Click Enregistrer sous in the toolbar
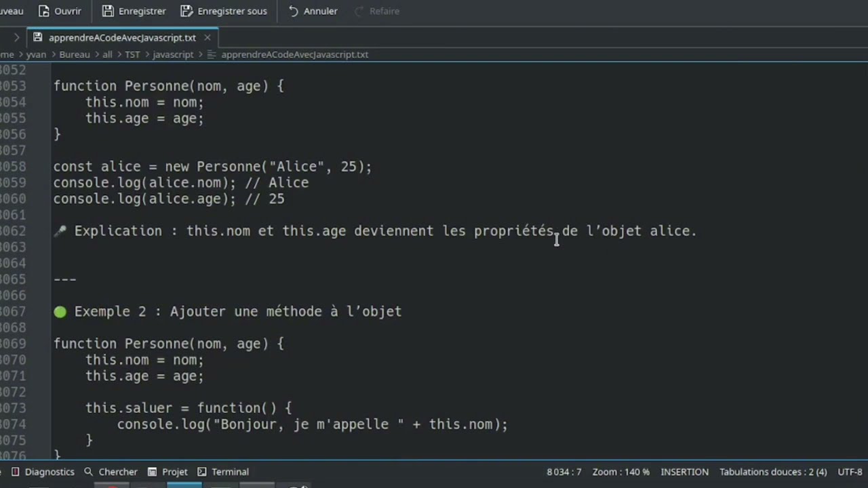Image resolution: width=868 pixels, height=488 pixels. point(224,11)
